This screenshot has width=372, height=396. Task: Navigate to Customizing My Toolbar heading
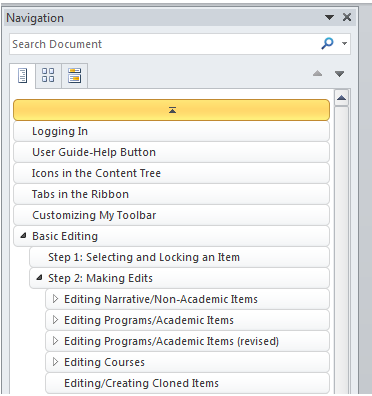click(171, 215)
